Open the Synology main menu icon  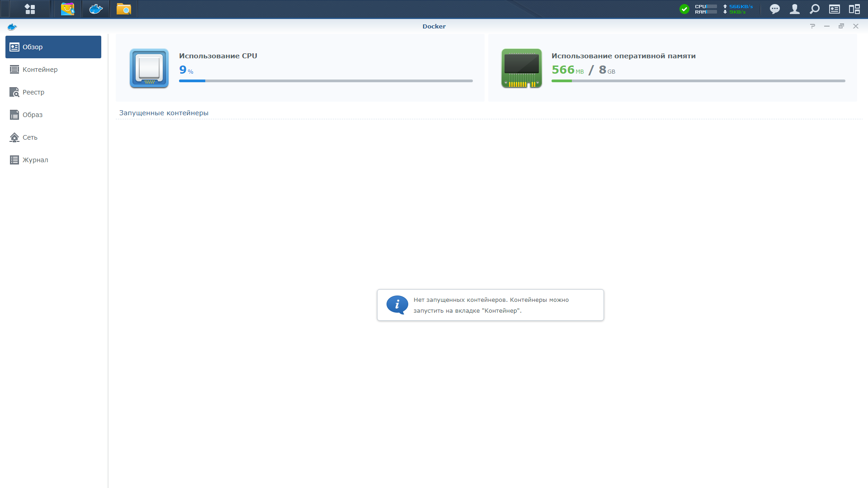coord(30,9)
